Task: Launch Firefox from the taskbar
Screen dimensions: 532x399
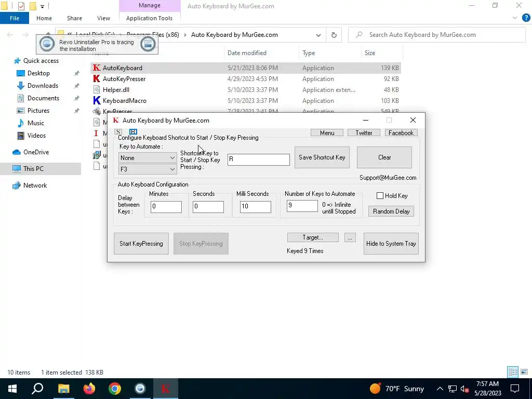Action: [89, 389]
